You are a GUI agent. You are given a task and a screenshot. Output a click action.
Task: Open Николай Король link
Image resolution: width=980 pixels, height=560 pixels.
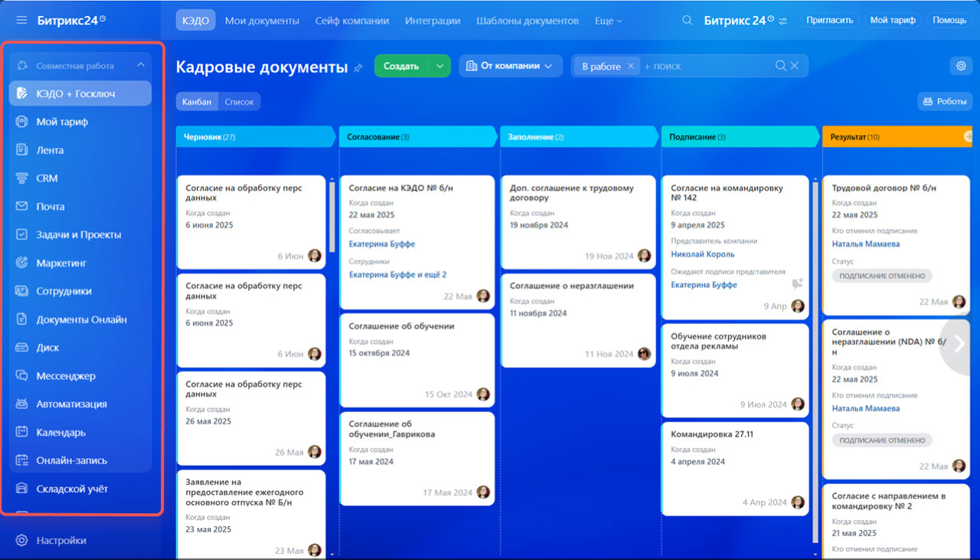click(x=702, y=254)
